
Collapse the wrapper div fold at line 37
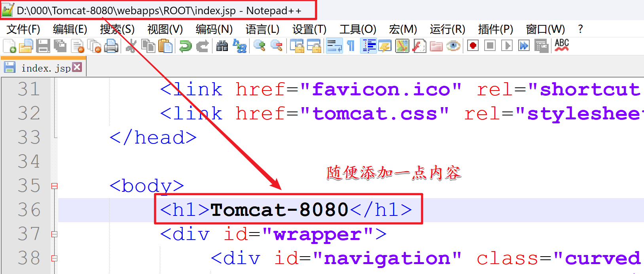pos(55,234)
